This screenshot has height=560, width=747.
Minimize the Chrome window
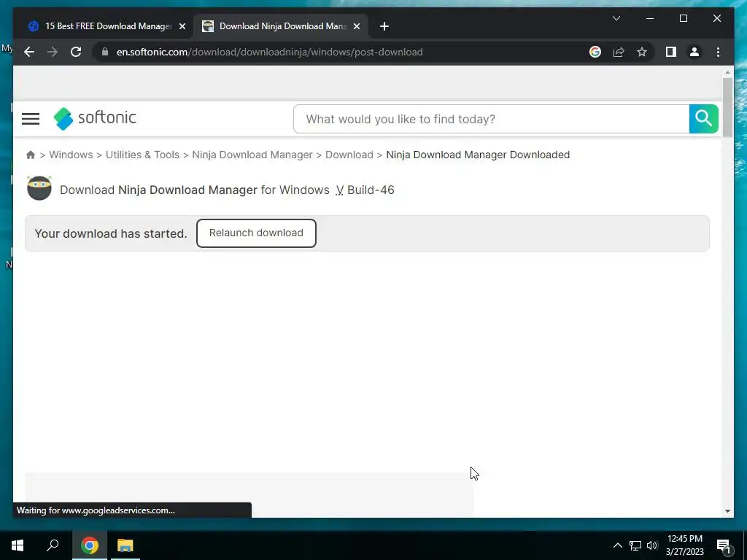650,18
